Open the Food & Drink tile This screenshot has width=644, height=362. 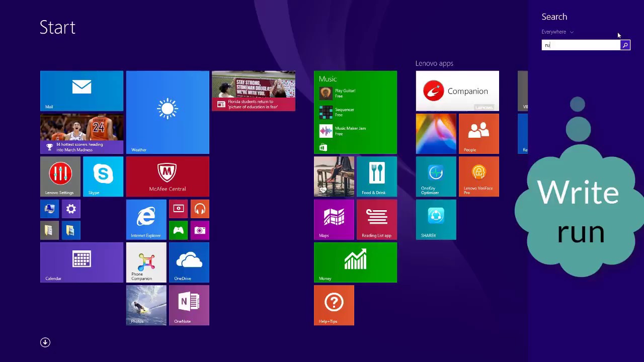point(377,176)
